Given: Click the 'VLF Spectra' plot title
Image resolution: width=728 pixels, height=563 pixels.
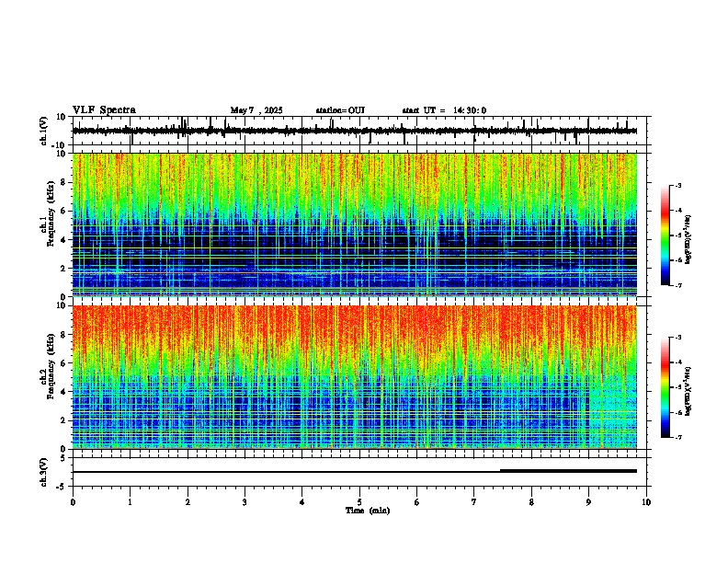Looking at the screenshot, I should (x=104, y=110).
